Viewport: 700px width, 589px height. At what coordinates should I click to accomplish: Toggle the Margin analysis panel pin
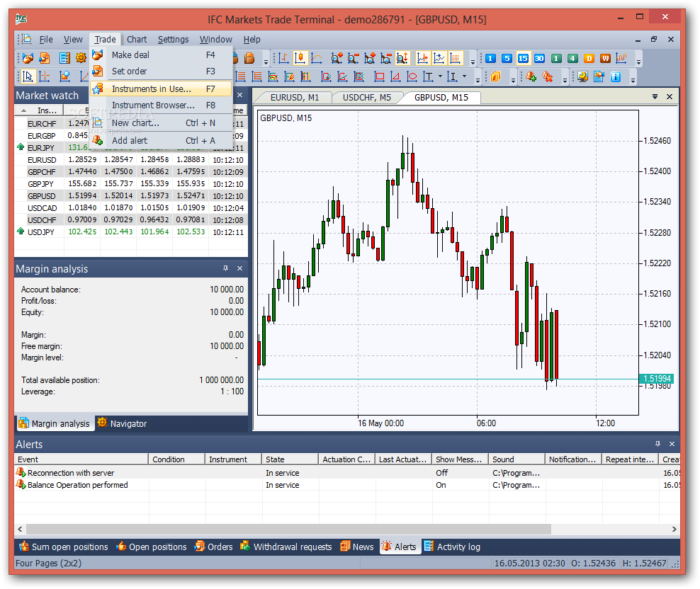[x=225, y=268]
